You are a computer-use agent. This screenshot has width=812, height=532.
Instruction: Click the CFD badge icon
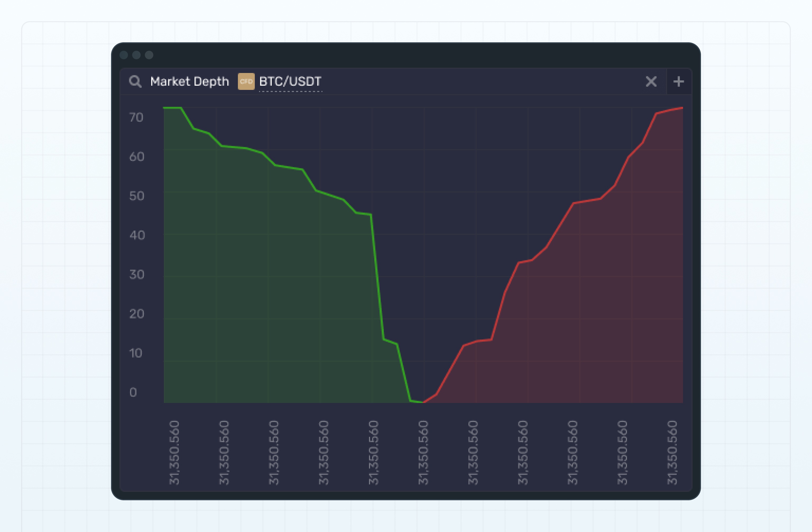coord(246,81)
